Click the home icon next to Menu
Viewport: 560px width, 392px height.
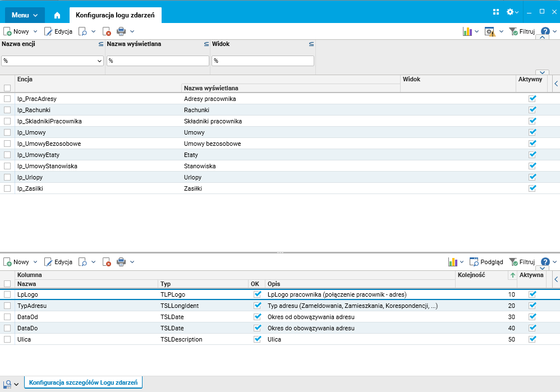(57, 15)
